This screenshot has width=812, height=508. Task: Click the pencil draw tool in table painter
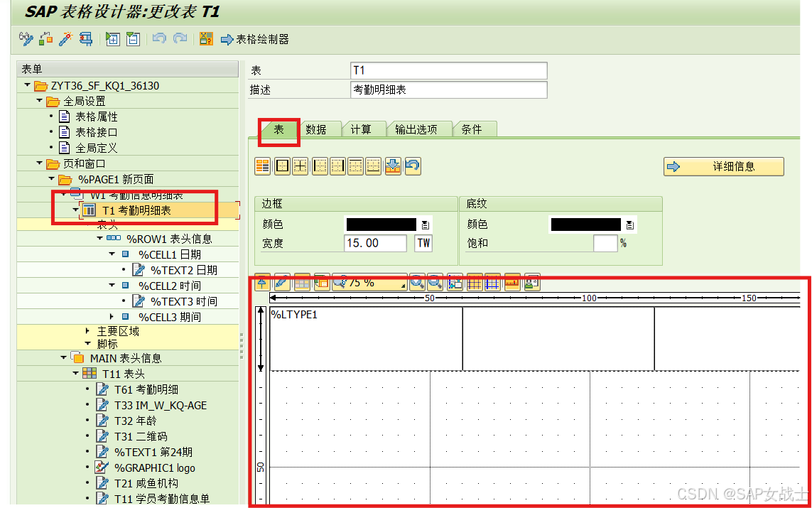(x=282, y=282)
